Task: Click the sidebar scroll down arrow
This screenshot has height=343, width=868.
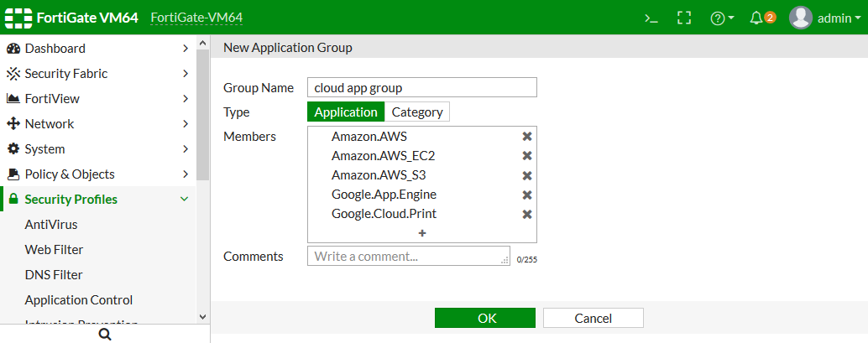Action: (202, 317)
